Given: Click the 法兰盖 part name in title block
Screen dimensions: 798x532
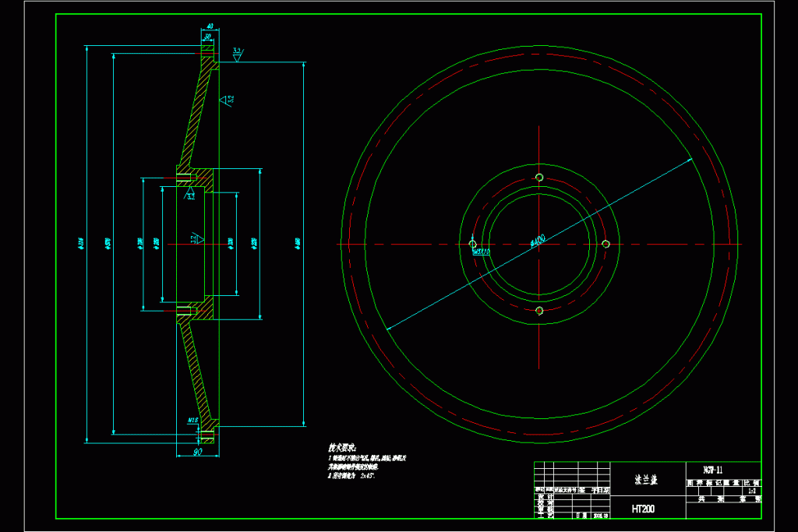Looking at the screenshot, I should pyautogui.click(x=646, y=481).
